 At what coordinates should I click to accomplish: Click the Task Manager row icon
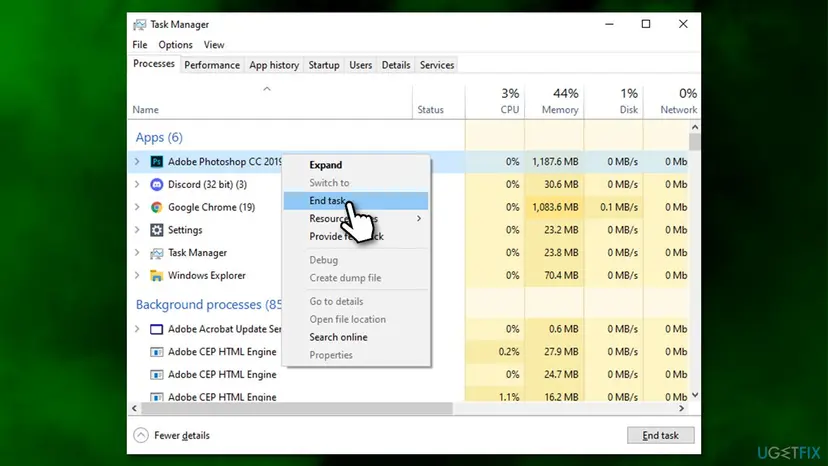pos(156,253)
